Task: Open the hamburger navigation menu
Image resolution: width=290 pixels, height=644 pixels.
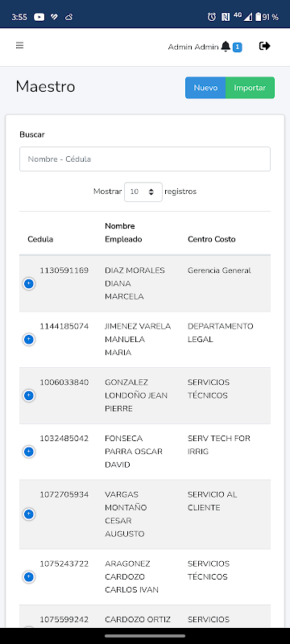Action: click(x=19, y=46)
